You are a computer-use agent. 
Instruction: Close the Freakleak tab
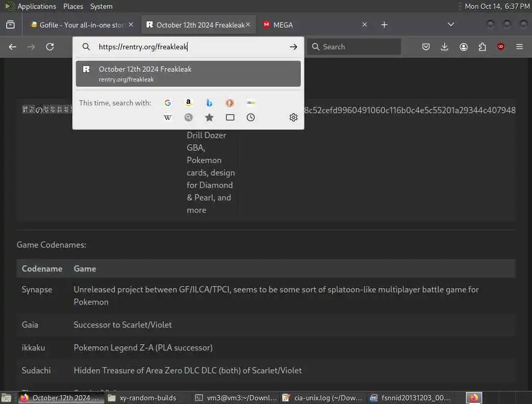tap(248, 25)
